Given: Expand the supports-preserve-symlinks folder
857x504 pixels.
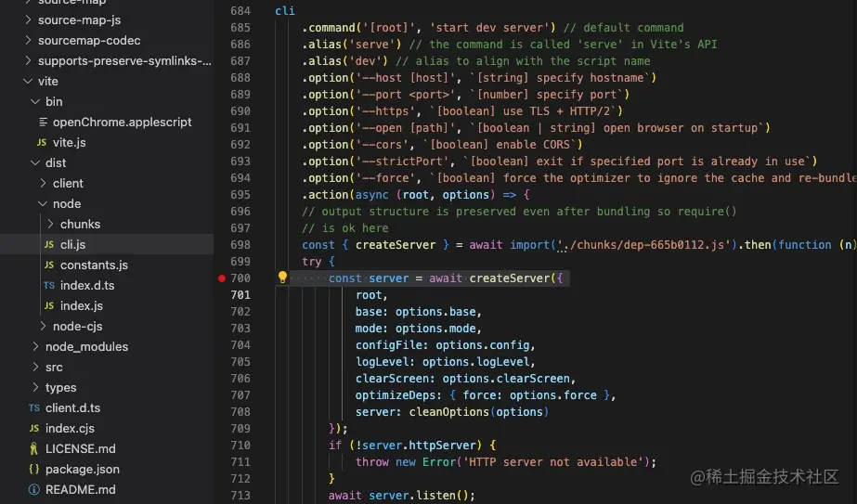Looking at the screenshot, I should (28, 60).
